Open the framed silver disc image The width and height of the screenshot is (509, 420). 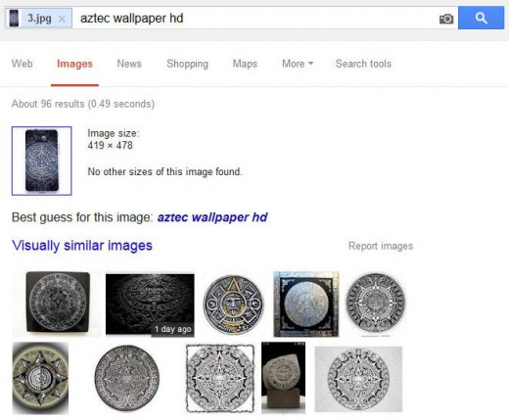click(306, 303)
